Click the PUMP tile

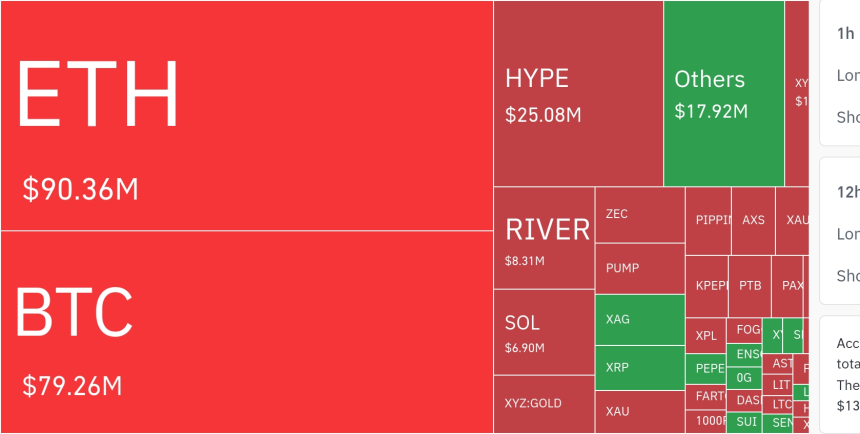pos(640,268)
